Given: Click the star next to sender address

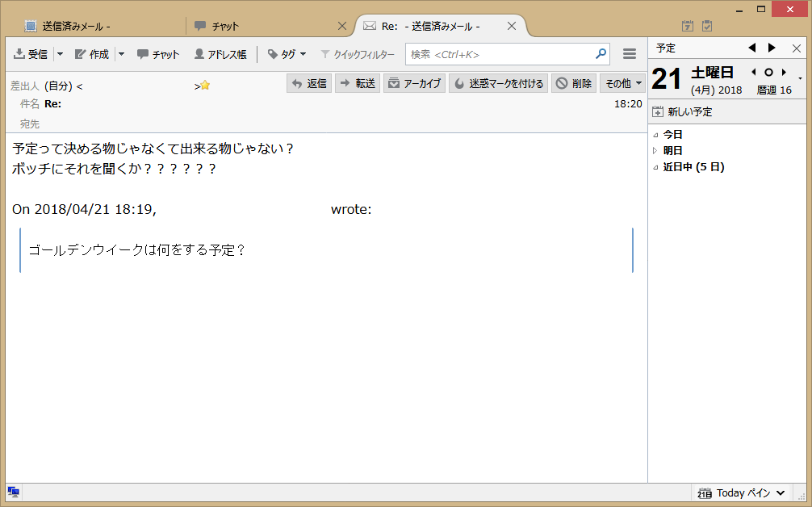Looking at the screenshot, I should pos(205,85).
